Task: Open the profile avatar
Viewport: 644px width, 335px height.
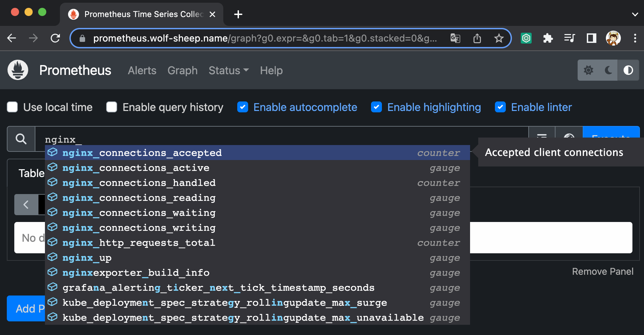Action: (613, 38)
